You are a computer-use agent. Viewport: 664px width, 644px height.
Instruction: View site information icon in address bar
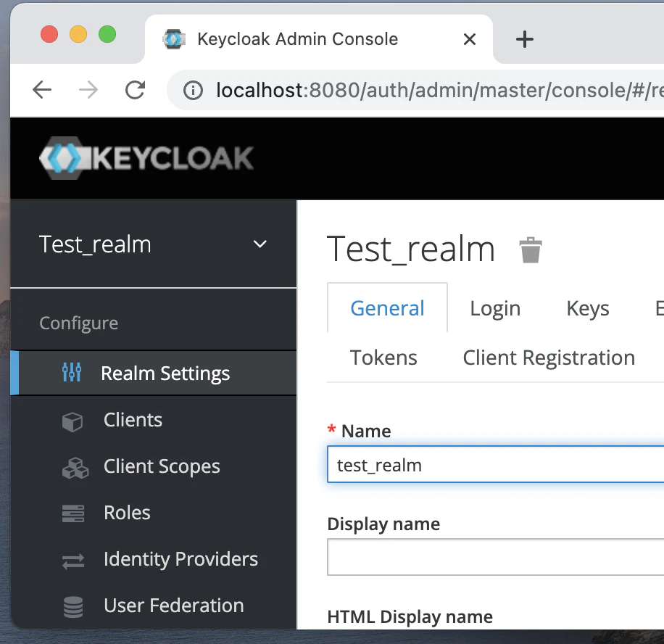coord(192,90)
